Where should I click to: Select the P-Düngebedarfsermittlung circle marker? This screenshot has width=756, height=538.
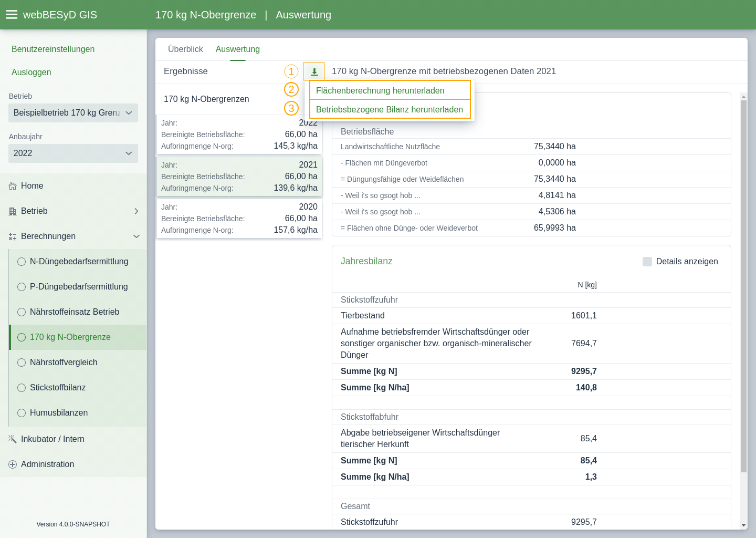coord(22,287)
